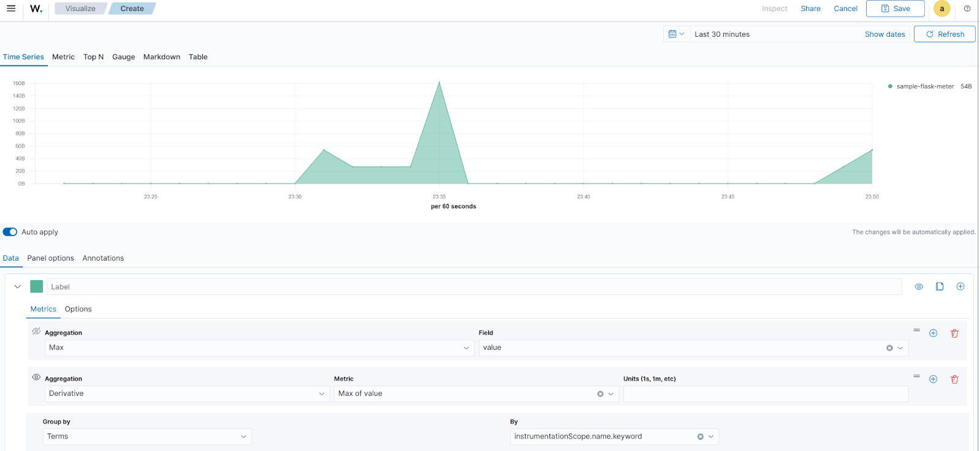980x451 pixels.
Task: Delete the Max aggregation metric
Action: (954, 334)
